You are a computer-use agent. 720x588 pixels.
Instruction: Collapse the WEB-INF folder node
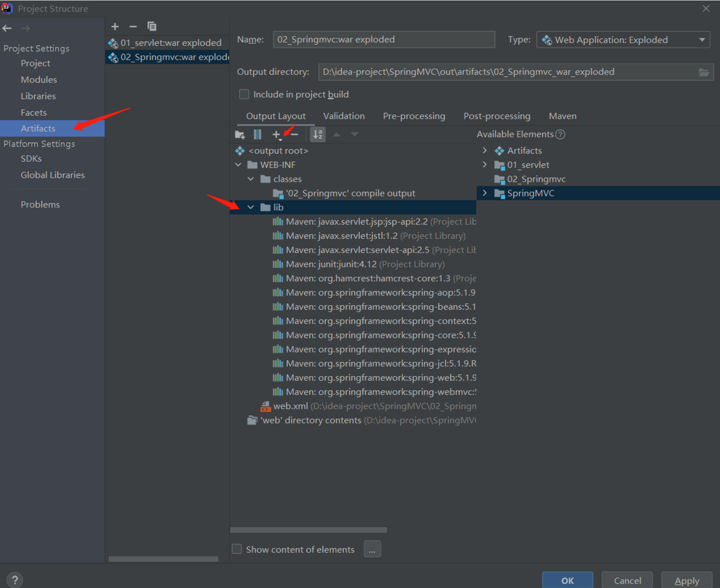[x=238, y=165]
